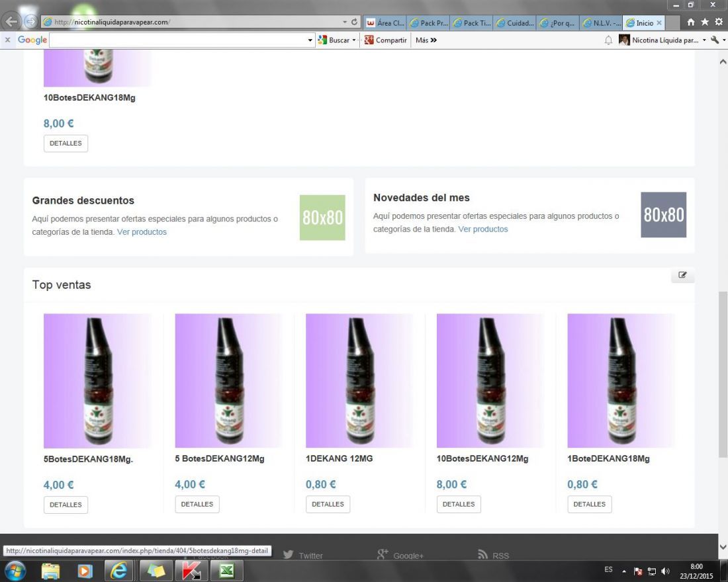Viewport: 728px width, 582px height.
Task: Open the address bar autocomplete dropdown arrow
Action: pos(345,22)
